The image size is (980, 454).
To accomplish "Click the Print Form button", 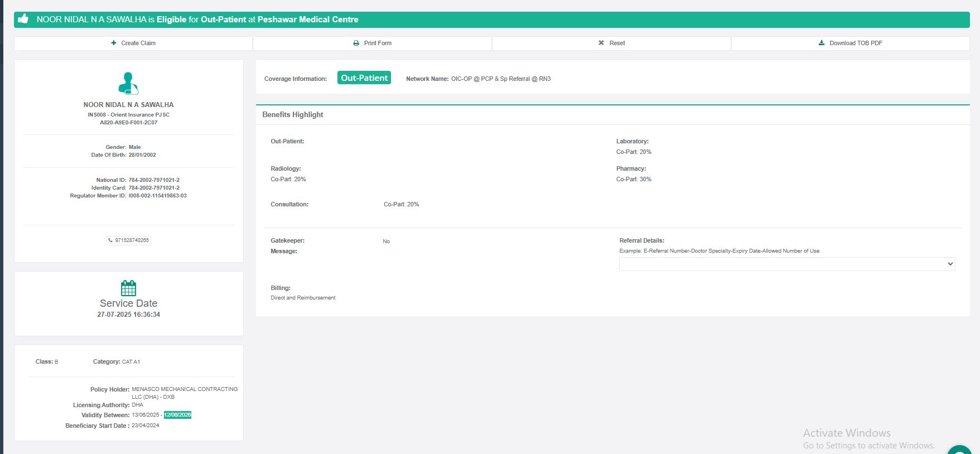I will 372,43.
